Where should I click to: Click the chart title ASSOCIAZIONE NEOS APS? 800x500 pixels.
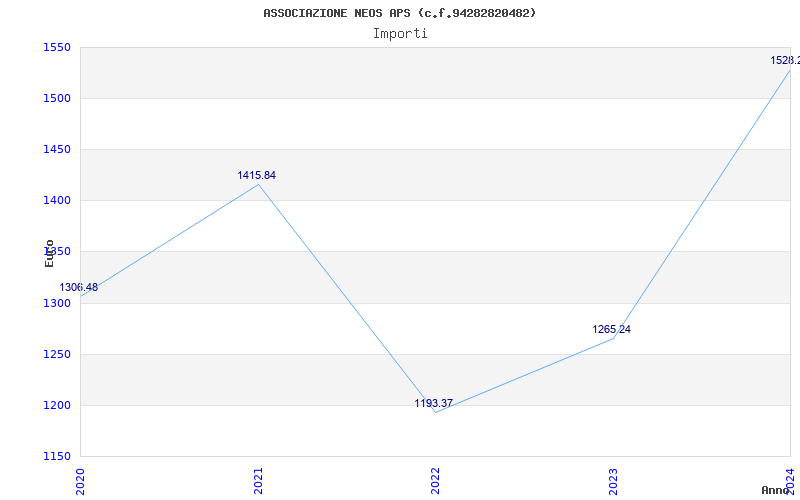click(399, 13)
